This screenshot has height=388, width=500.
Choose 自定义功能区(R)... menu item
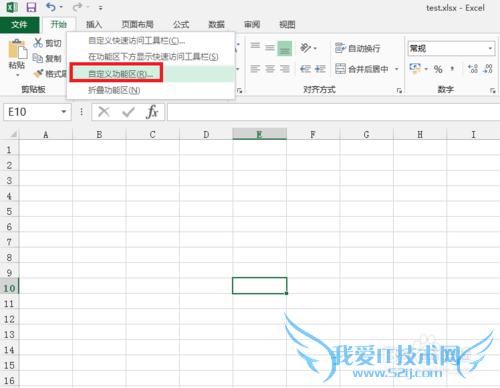point(151,74)
